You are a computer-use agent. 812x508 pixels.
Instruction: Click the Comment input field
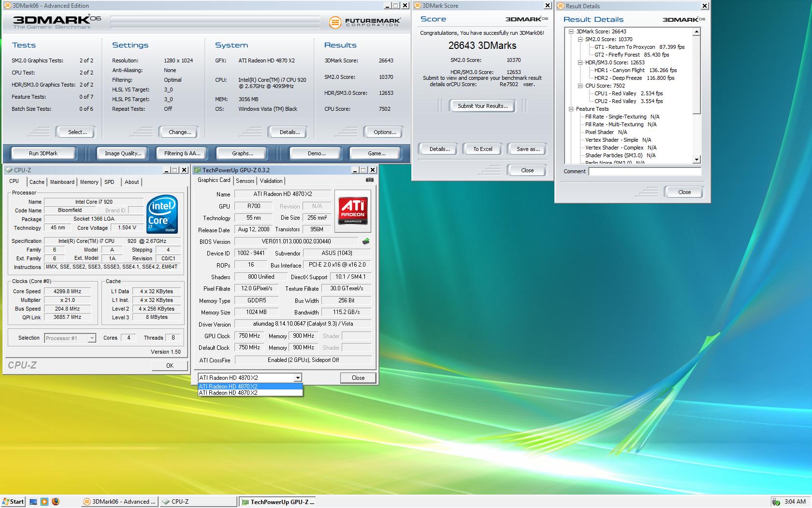click(x=645, y=171)
